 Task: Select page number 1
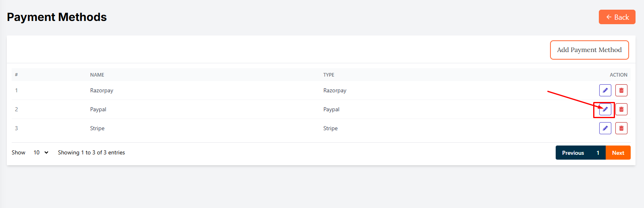coord(598,153)
